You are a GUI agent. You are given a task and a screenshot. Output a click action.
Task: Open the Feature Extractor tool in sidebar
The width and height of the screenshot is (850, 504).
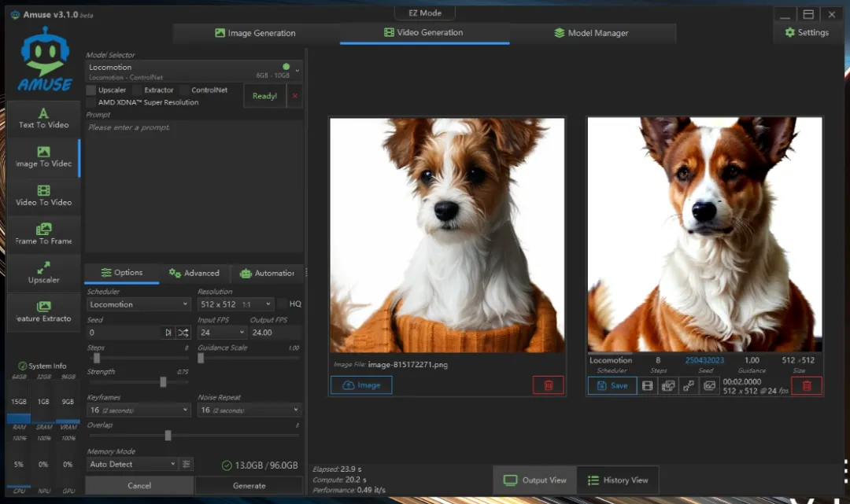pos(43,311)
